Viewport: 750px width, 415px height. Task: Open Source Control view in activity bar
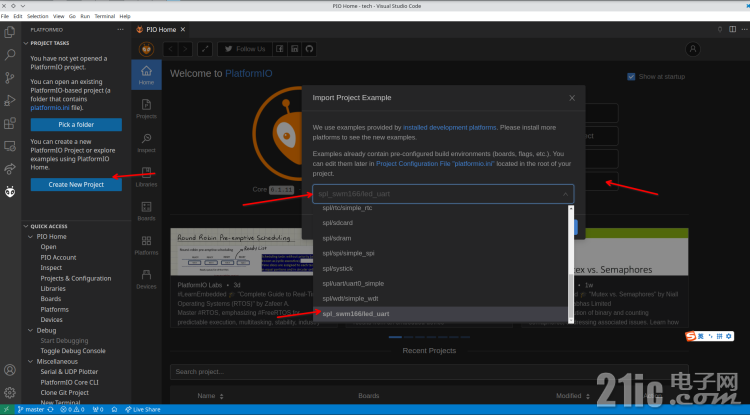pos(10,77)
